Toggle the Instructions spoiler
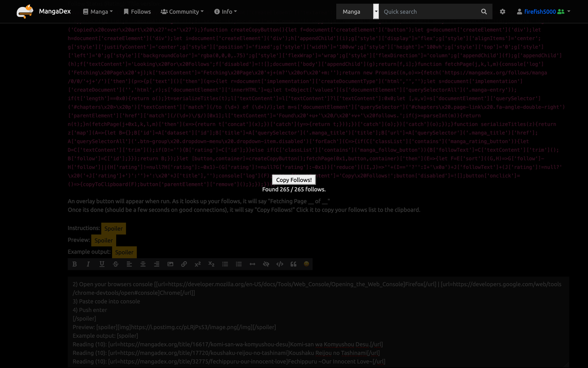 click(113, 229)
